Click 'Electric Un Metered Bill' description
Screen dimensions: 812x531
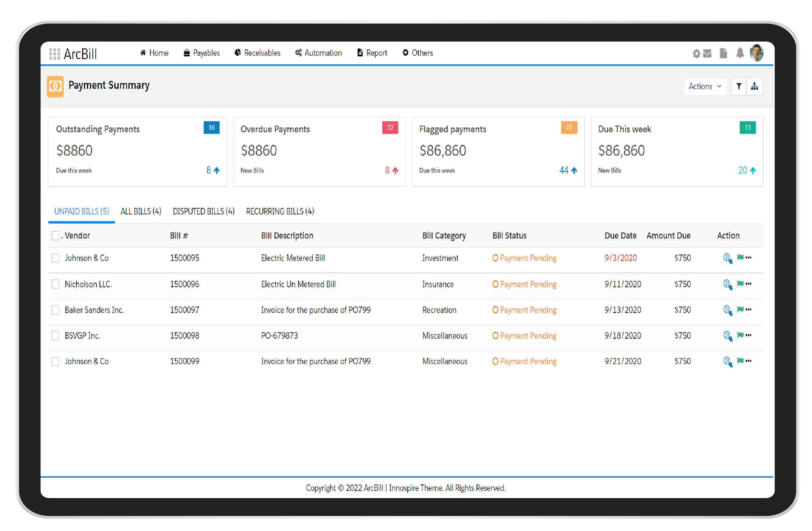tap(298, 284)
